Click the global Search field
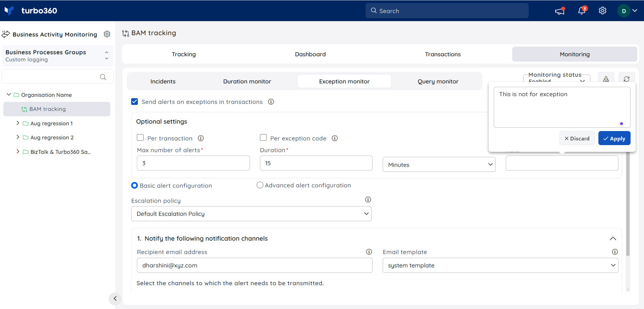Image resolution: width=644 pixels, height=309 pixels. (447, 11)
